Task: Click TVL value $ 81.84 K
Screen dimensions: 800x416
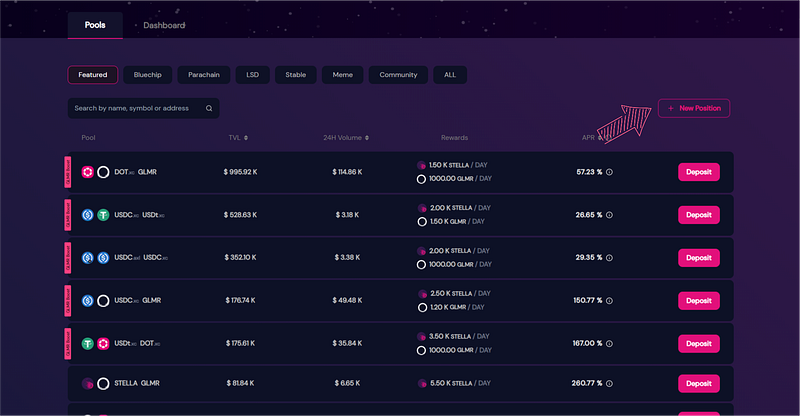Action: pyautogui.click(x=240, y=383)
